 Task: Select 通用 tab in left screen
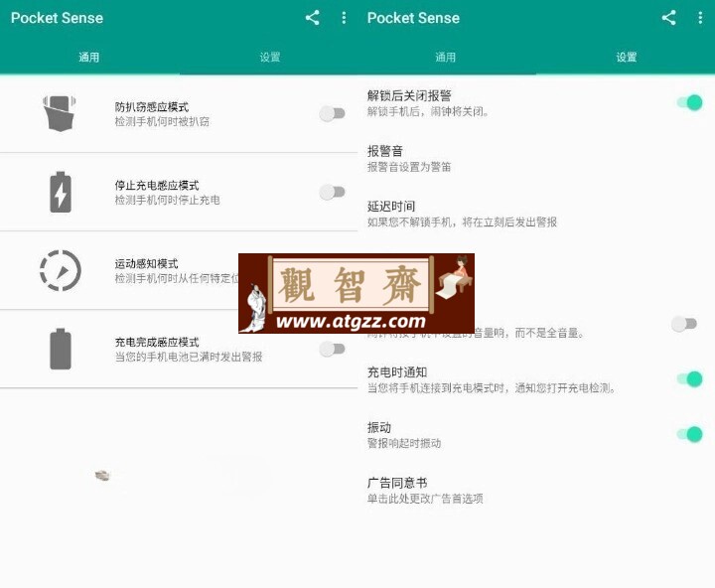coord(89,57)
